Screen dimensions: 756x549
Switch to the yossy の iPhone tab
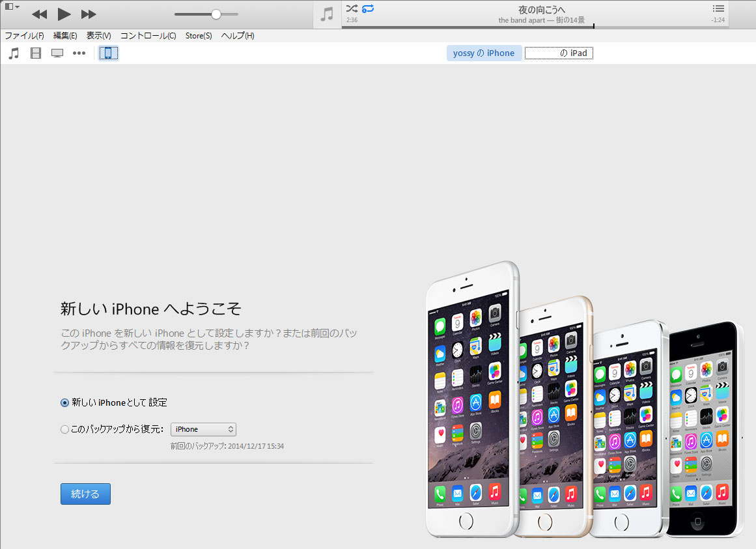coord(484,53)
